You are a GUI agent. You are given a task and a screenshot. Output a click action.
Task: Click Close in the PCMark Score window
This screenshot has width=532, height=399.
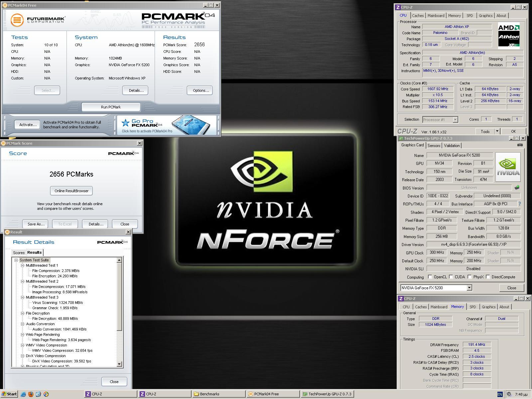(x=125, y=224)
